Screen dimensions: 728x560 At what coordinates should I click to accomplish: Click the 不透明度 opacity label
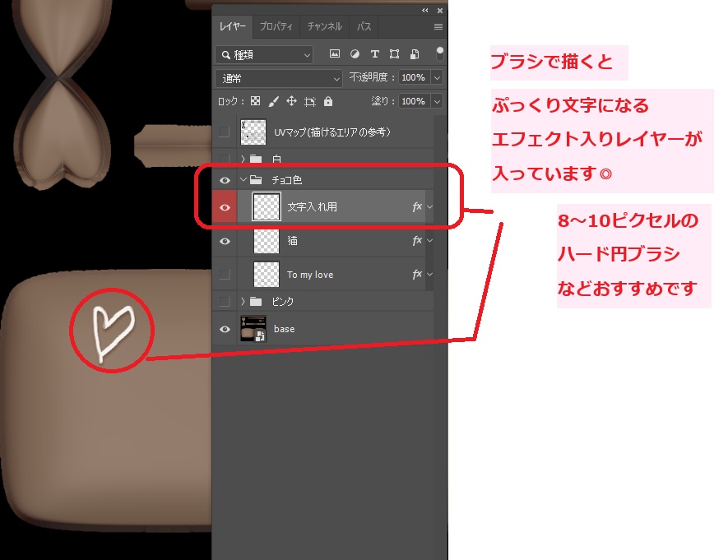(x=371, y=77)
